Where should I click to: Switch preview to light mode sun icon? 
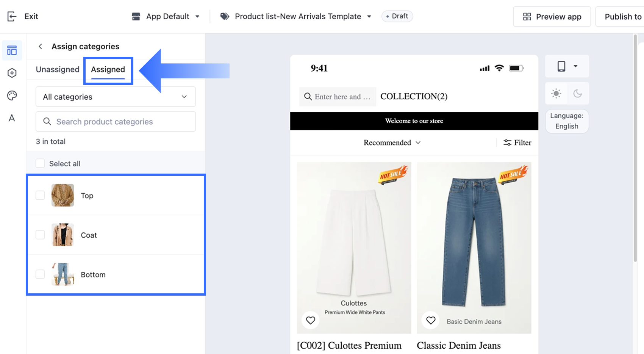click(556, 93)
